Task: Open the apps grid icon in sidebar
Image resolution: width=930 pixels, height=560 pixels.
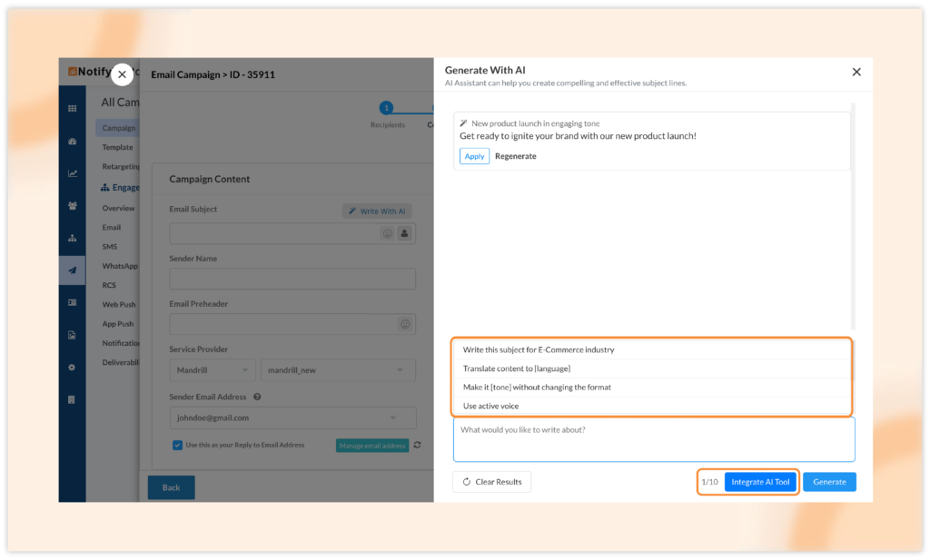Action: 72,108
